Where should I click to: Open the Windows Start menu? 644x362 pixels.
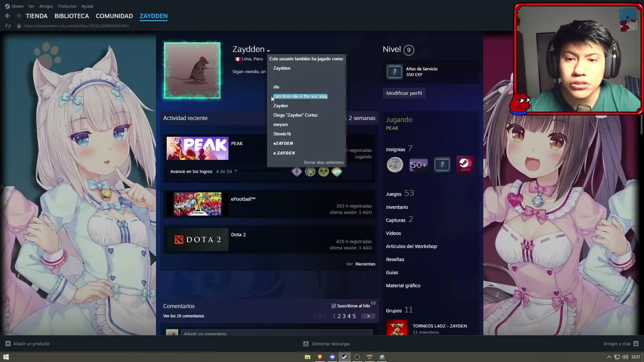point(6,357)
